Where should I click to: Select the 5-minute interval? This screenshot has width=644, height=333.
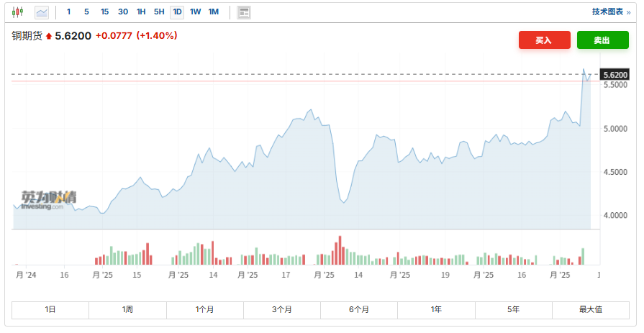tap(86, 12)
